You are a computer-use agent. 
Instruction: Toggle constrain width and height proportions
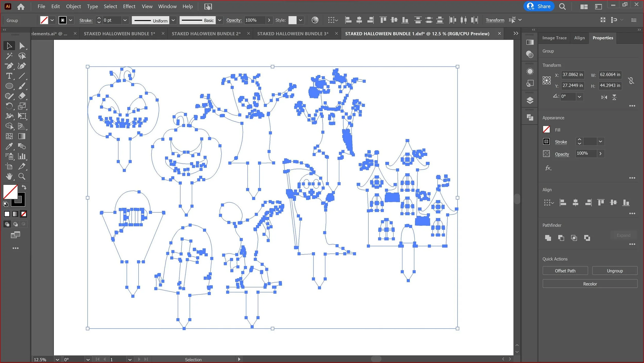(631, 81)
